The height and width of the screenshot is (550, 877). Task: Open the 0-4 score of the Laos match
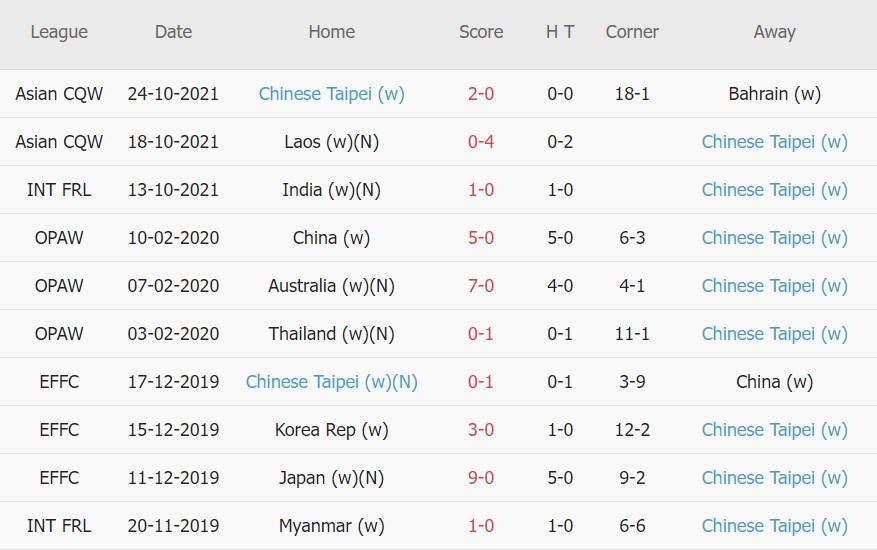click(481, 142)
